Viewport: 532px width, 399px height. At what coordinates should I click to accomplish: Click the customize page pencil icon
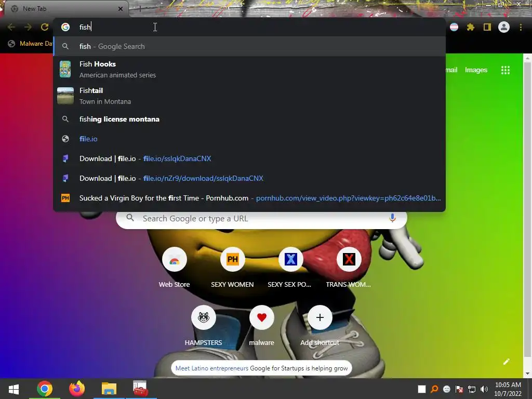click(x=506, y=362)
